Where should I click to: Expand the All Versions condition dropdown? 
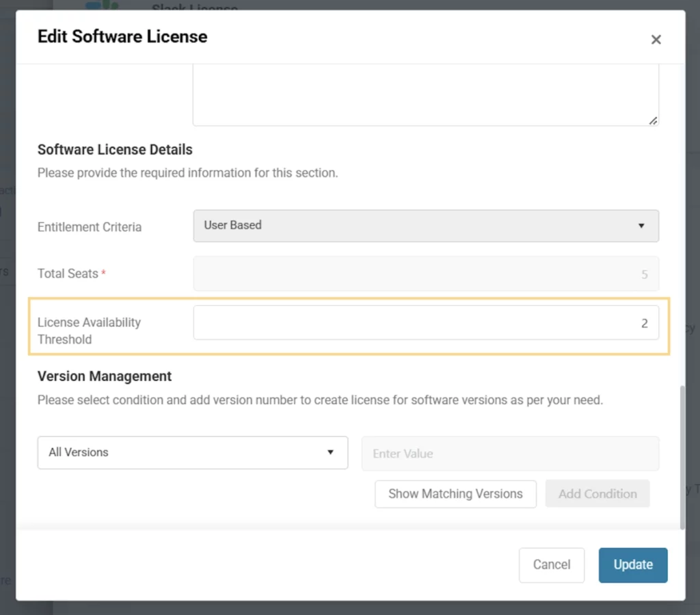[x=192, y=452]
